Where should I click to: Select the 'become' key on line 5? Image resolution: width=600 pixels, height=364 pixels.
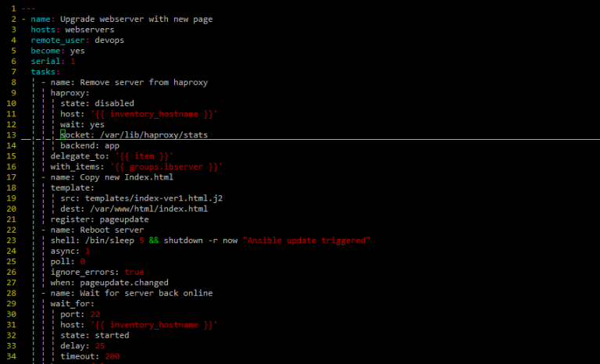[x=48, y=51]
